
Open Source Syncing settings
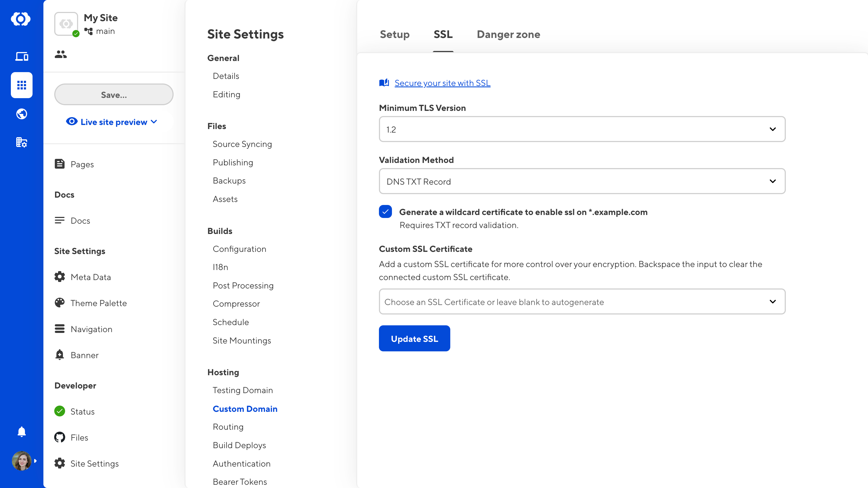point(242,144)
